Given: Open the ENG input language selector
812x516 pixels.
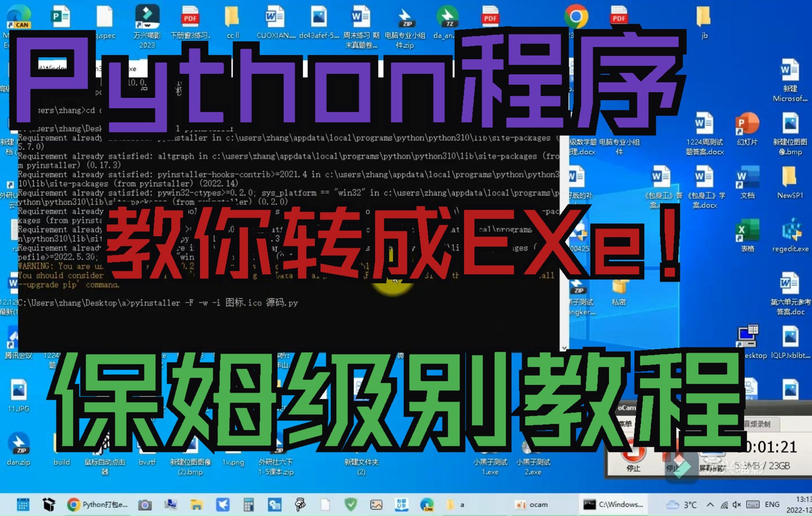Looking at the screenshot, I should click(x=772, y=504).
